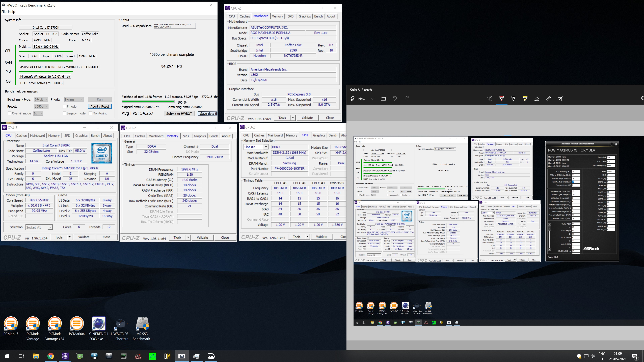
Task: Enable the Legacy mode checkbox
Action: click(x=65, y=113)
